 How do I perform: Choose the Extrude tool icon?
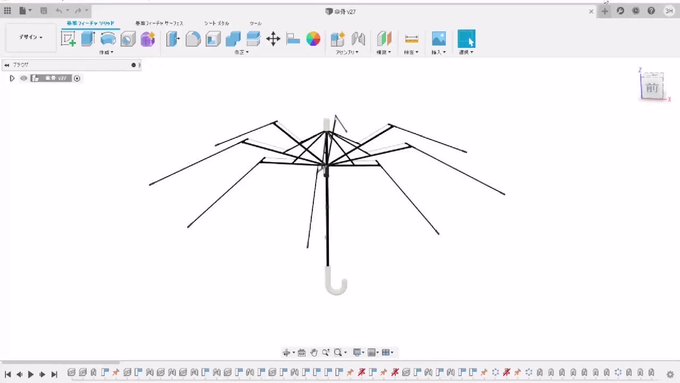click(x=88, y=39)
